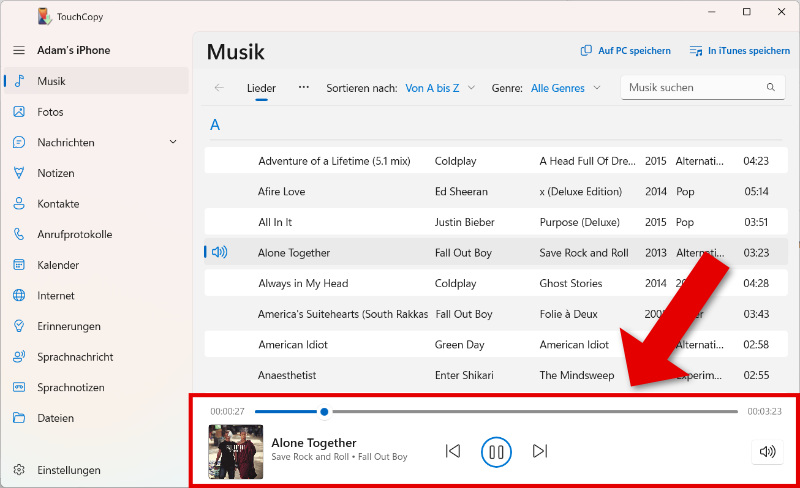Click In iTunes speichern button
The width and height of the screenshot is (800, 488).
(739, 51)
